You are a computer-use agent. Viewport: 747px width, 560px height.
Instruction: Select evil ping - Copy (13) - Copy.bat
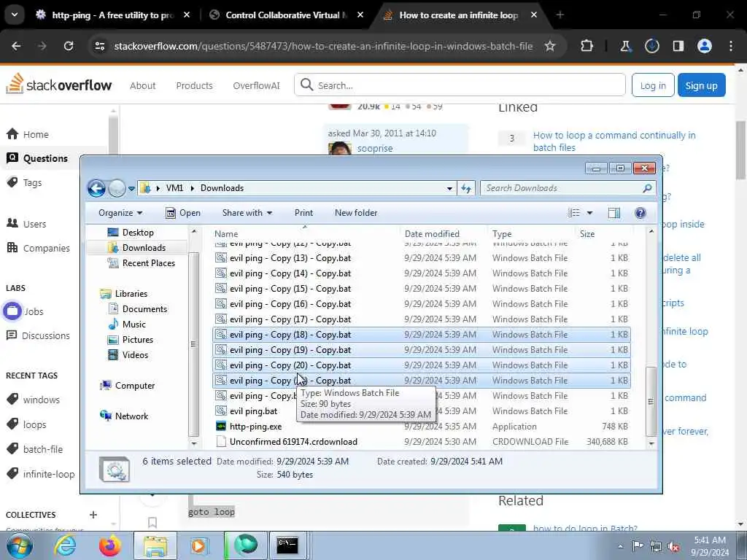click(x=422, y=258)
